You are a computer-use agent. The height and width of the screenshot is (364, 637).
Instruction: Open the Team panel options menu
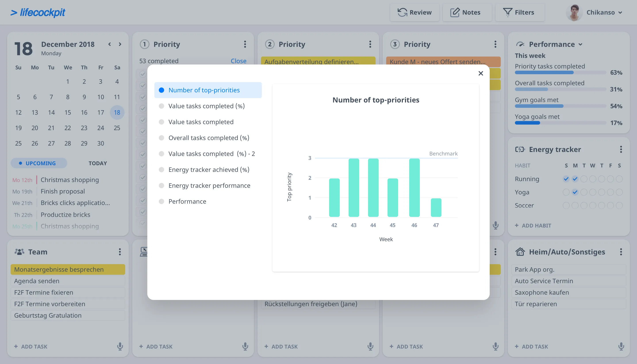pos(120,252)
